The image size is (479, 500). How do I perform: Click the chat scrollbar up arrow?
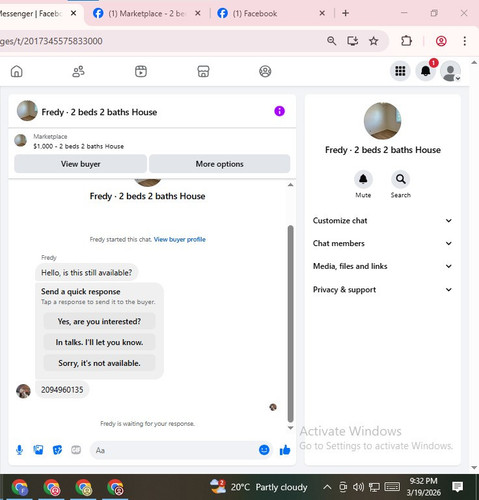pyautogui.click(x=290, y=185)
